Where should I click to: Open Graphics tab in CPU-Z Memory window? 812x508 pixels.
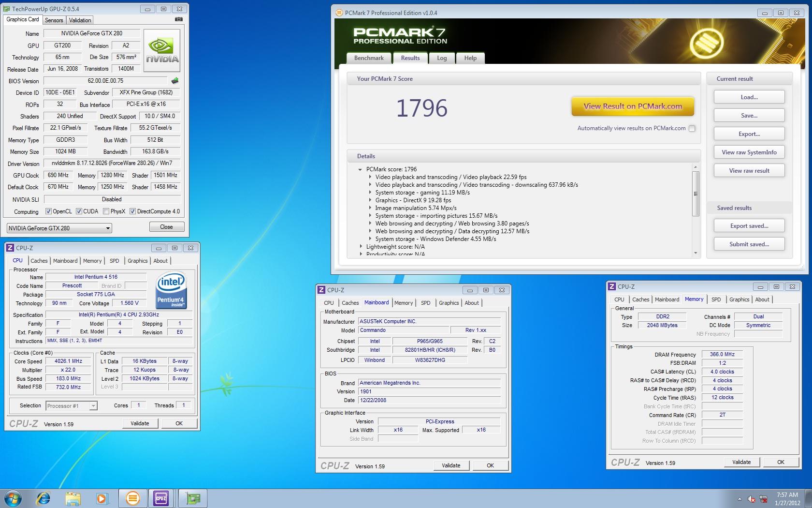coord(739,299)
